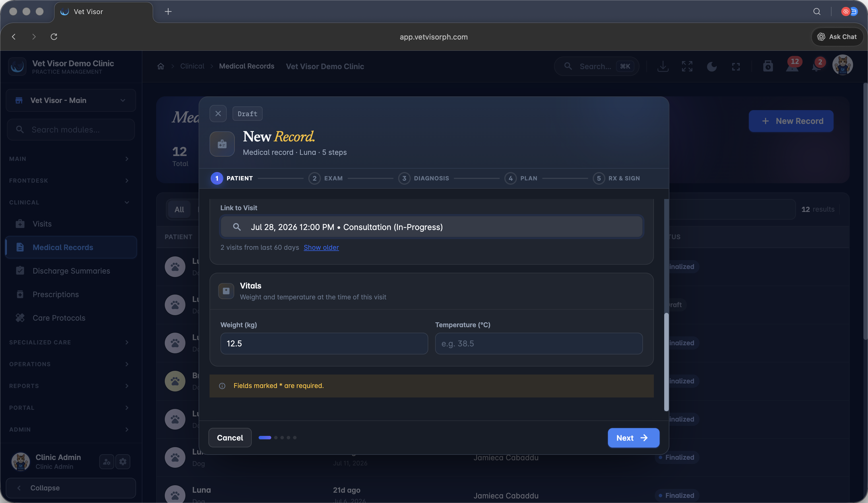
Task: Click the Temperature (°C) input field
Action: pos(539,343)
